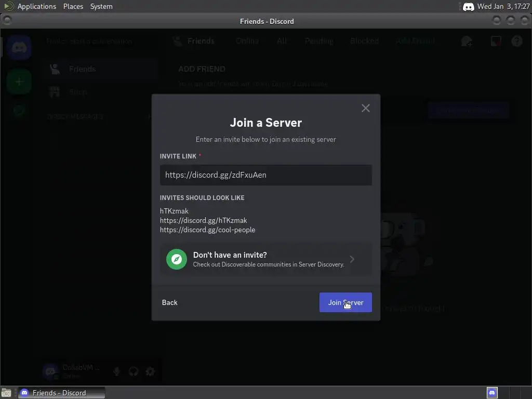Click the invite link input field
Image resolution: width=532 pixels, height=399 pixels.
(x=265, y=175)
